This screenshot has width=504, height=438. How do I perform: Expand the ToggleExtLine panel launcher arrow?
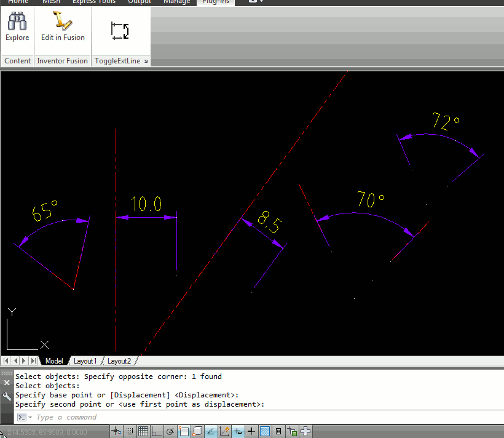[146, 61]
